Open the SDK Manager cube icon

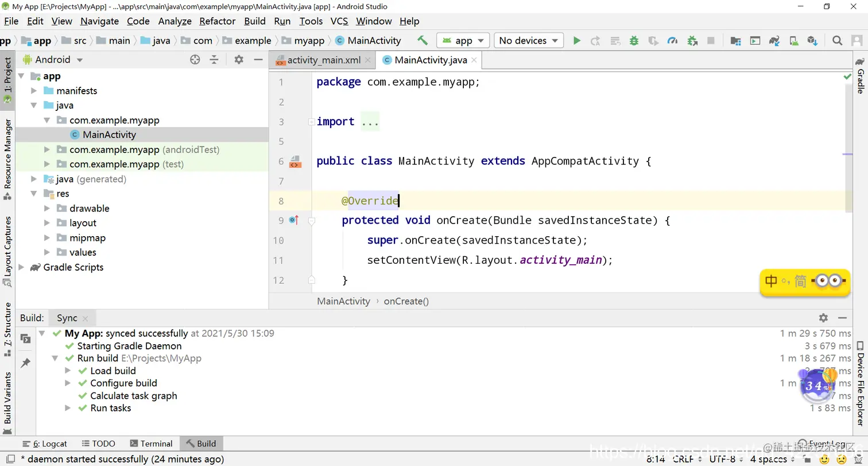[x=812, y=41]
